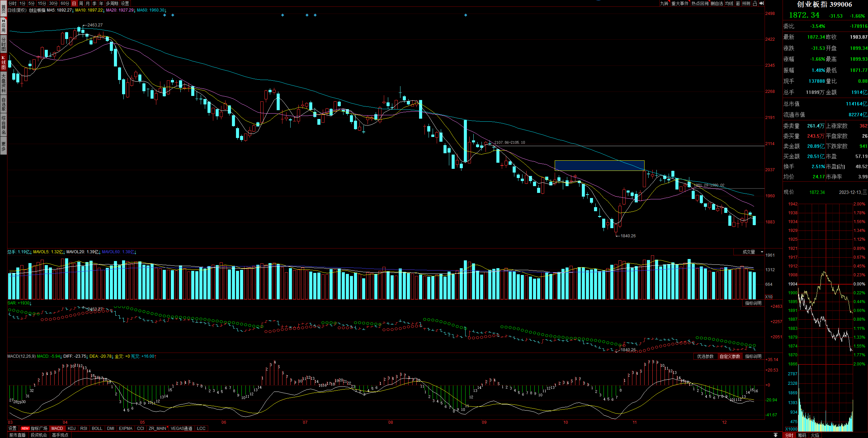This screenshot has width=868, height=438.
Task: Select the 30分 period
Action: 53,3
